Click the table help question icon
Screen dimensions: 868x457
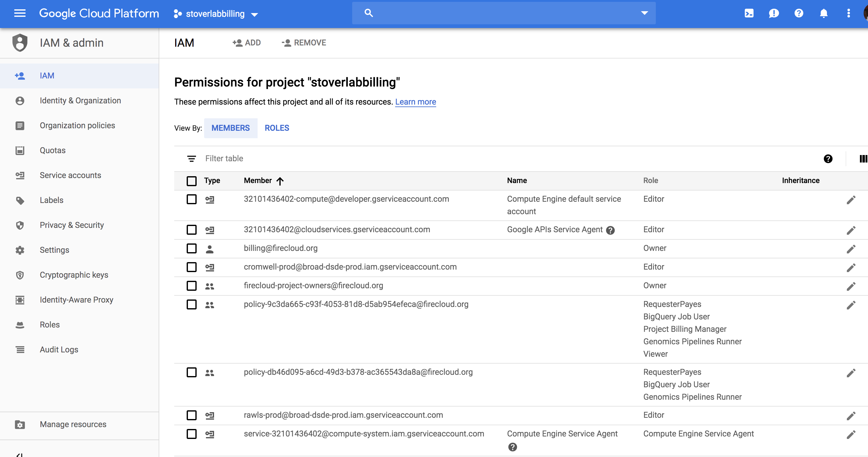click(x=828, y=159)
